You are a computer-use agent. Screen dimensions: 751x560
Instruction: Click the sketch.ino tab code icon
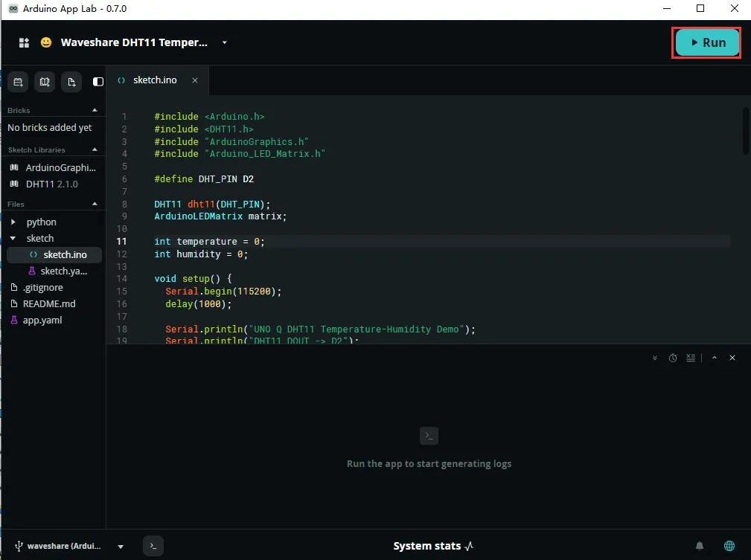[x=121, y=80]
